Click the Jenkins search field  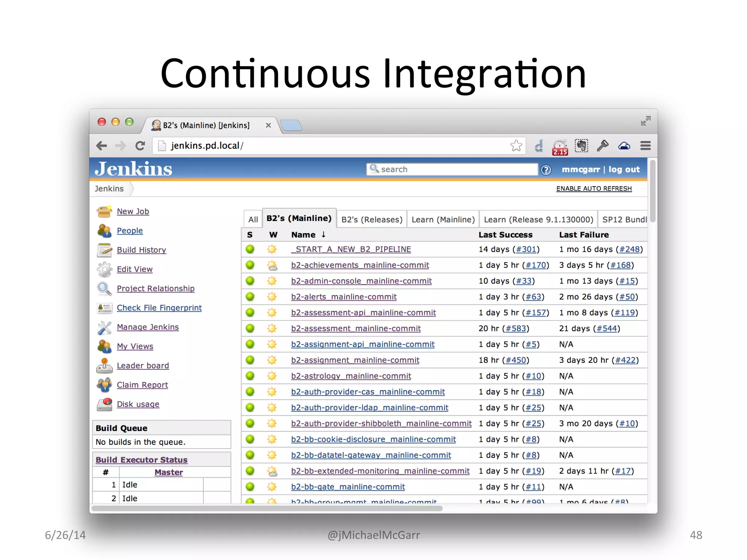[x=452, y=170]
